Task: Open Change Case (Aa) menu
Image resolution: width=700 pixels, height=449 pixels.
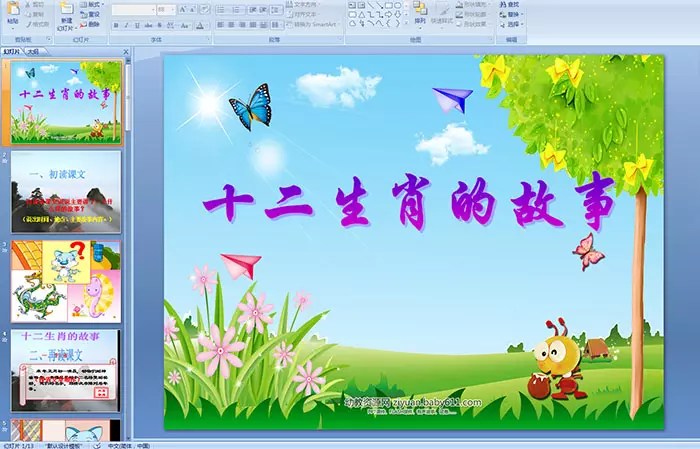Action: [x=185, y=25]
